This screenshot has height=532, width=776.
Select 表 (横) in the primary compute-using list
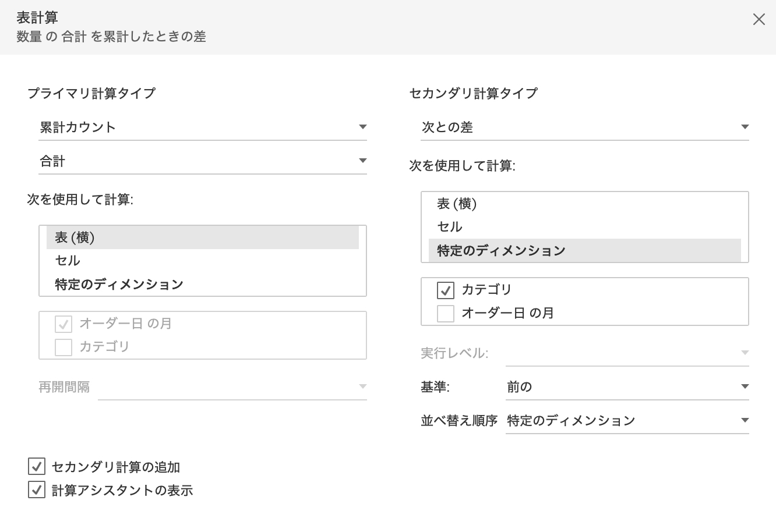202,237
